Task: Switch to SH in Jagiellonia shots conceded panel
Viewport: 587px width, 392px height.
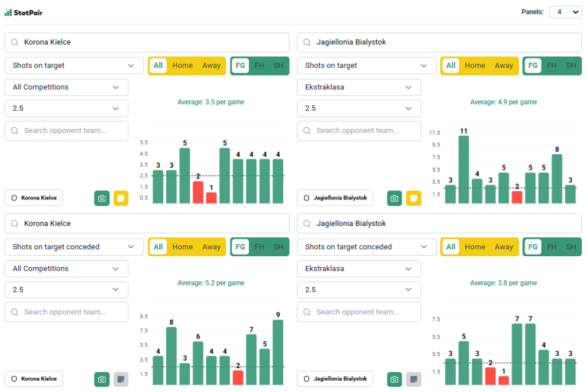Action: [x=571, y=247]
